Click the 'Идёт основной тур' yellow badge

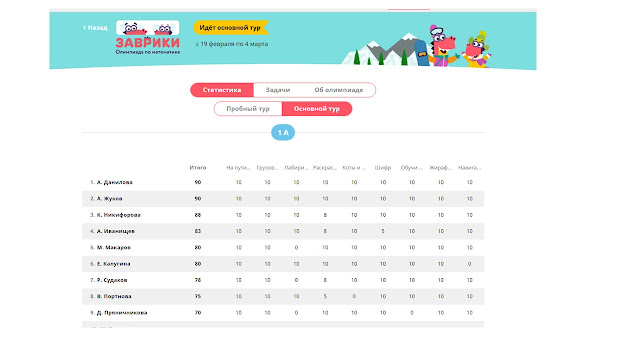(231, 28)
